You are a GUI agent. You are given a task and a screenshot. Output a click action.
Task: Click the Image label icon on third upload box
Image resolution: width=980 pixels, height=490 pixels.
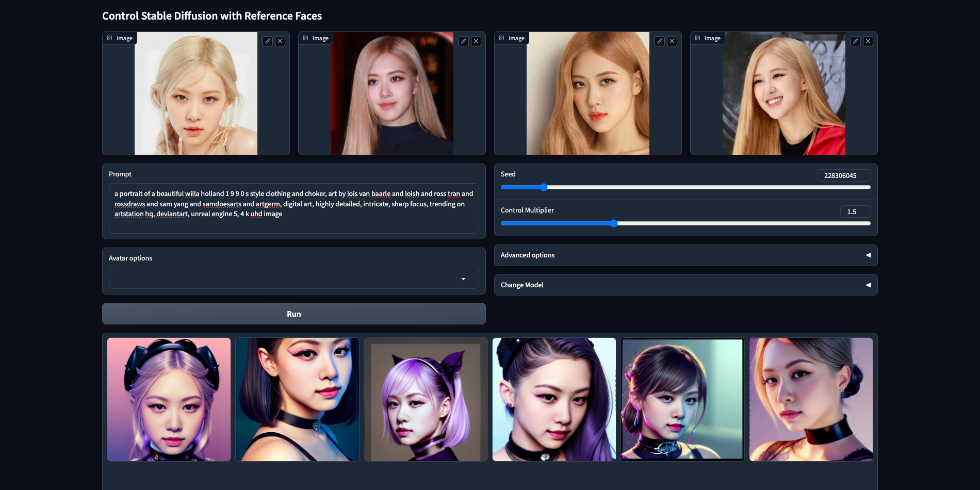click(x=502, y=38)
